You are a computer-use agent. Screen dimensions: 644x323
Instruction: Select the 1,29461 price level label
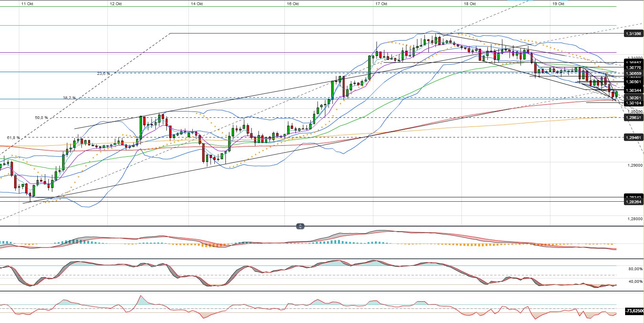(x=633, y=137)
